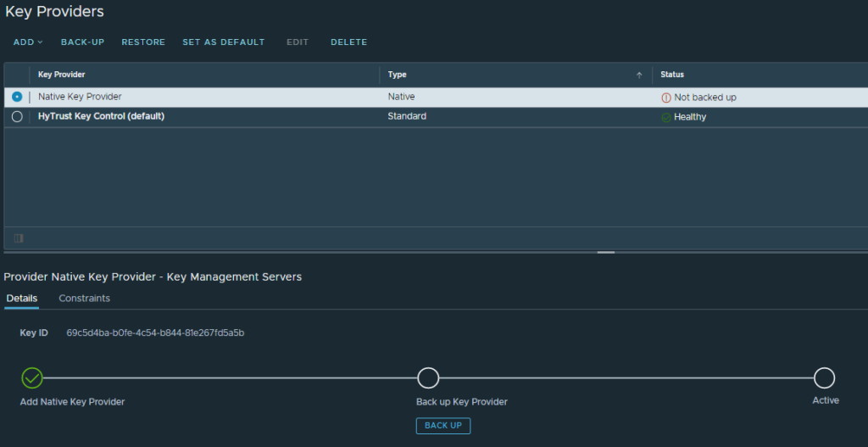868x447 pixels.
Task: Click the green checkmark Add Native Key Provider step
Action: pos(31,377)
